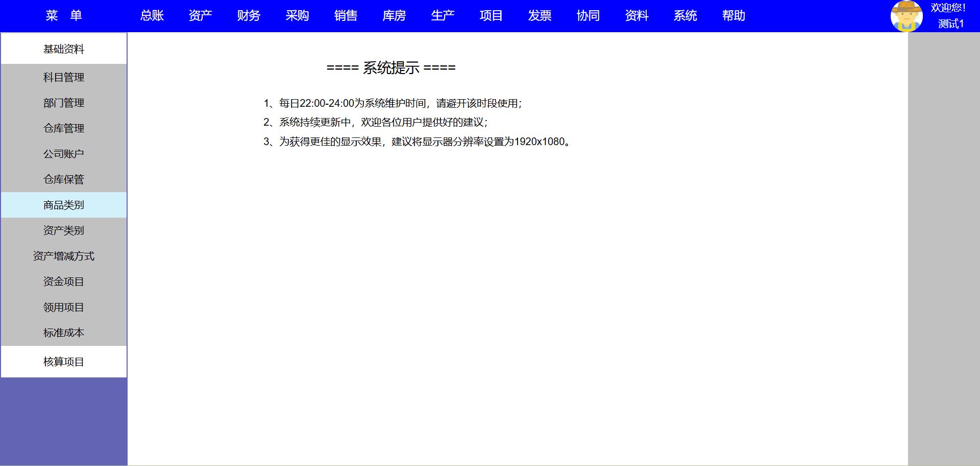Open the 公司账户 sidebar entry
This screenshot has height=466, width=980.
click(64, 154)
